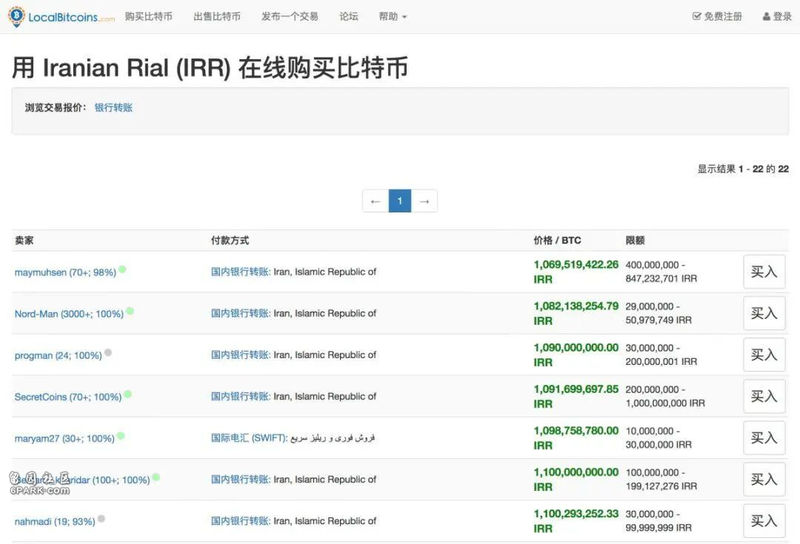This screenshot has width=800, height=544.
Task: Open the 发布一个交易 menu item
Action: click(x=290, y=16)
